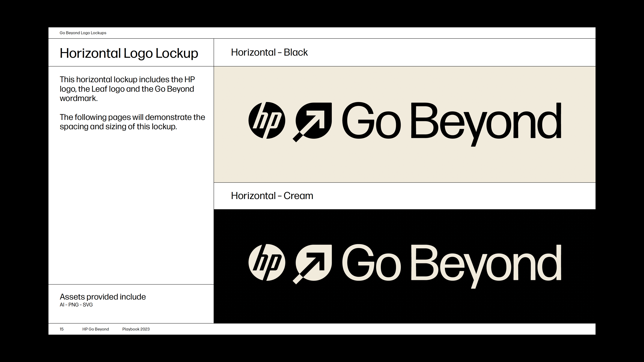Click the page number 15 in the footer
The image size is (644, 362).
pos(62,329)
